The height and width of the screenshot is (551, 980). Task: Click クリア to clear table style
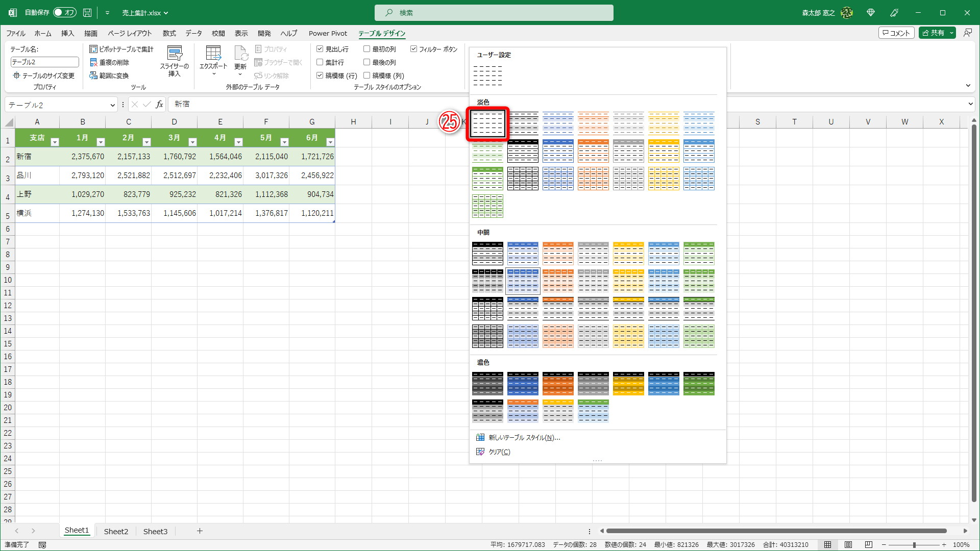(499, 452)
